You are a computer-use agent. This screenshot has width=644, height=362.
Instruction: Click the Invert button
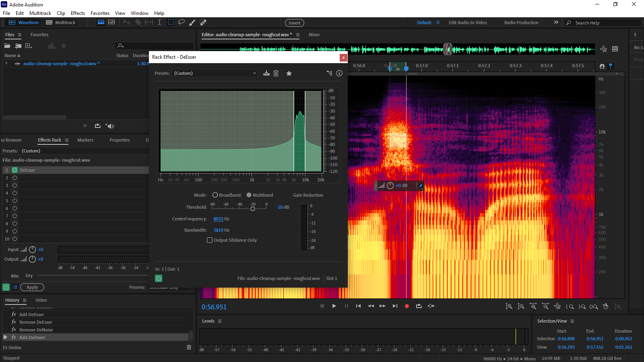(x=294, y=23)
